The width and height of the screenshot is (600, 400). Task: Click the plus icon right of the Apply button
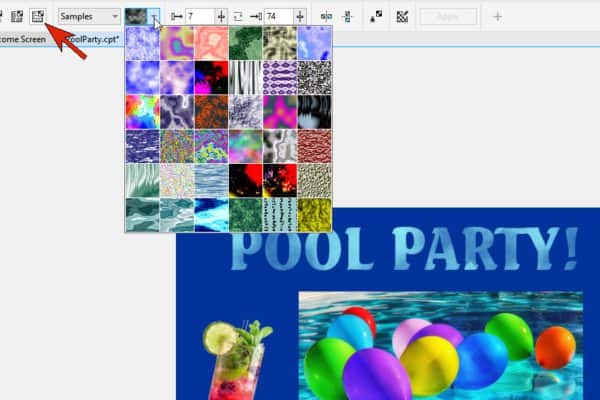pyautogui.click(x=497, y=17)
